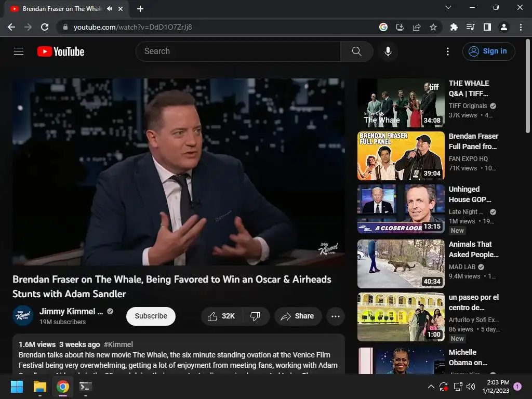Open a new browser tab

point(140,9)
